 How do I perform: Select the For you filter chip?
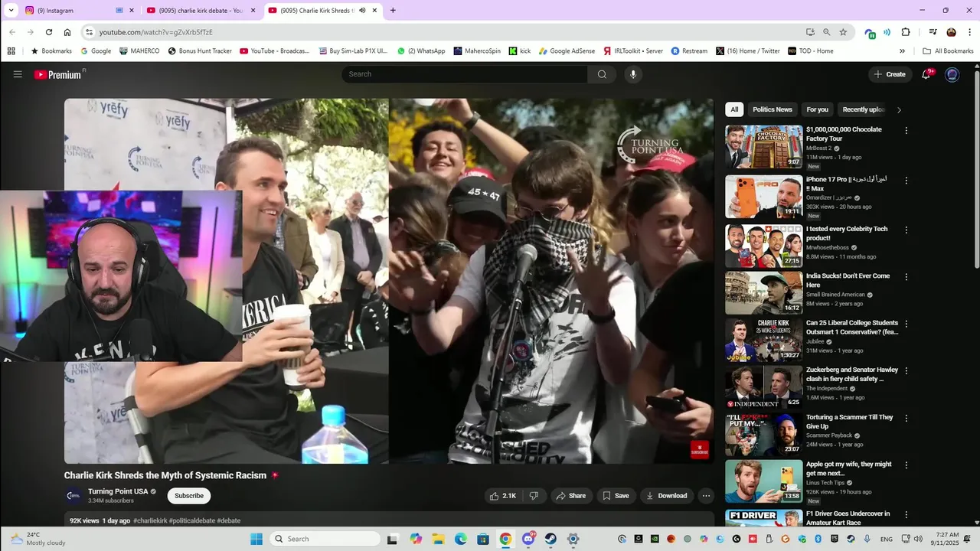tap(817, 109)
